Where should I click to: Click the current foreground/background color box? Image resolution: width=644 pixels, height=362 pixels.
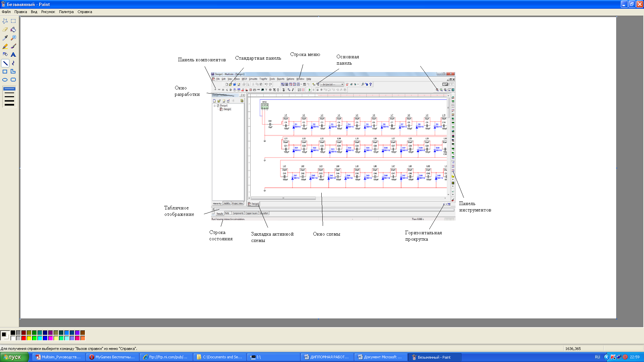click(5, 335)
